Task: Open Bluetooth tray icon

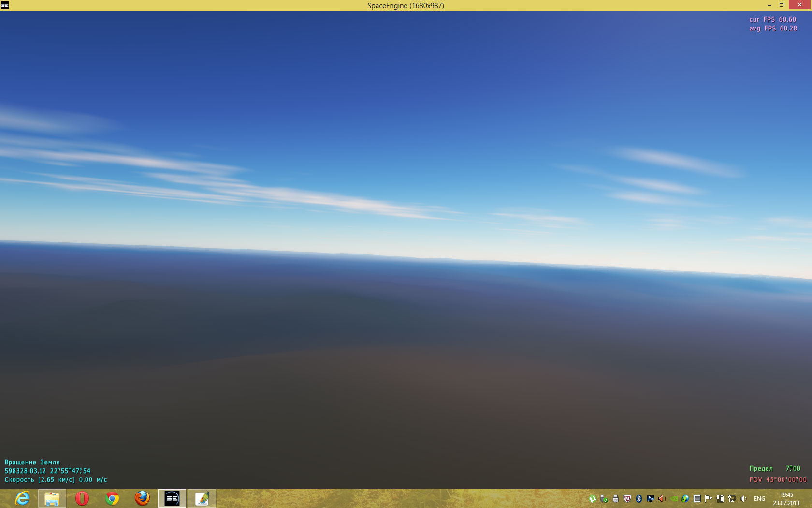Action: pos(639,499)
